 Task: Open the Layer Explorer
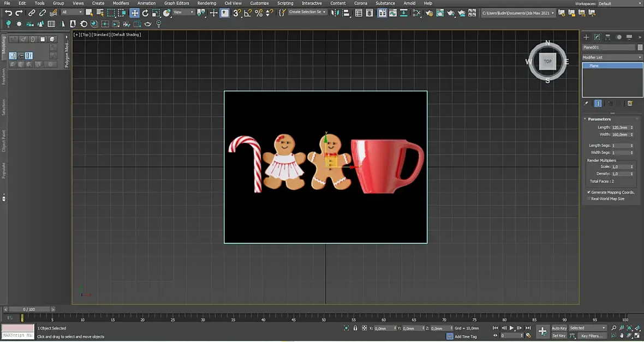[x=369, y=13]
